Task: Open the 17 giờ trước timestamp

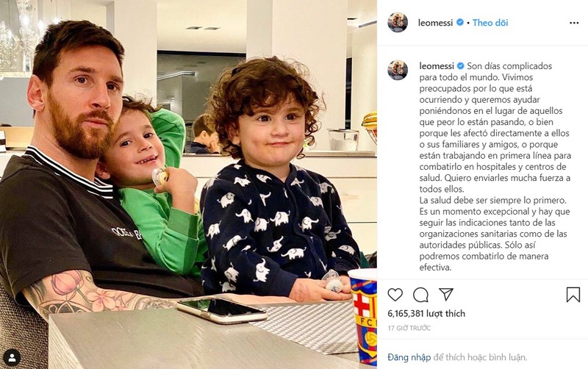Action: coord(409,328)
